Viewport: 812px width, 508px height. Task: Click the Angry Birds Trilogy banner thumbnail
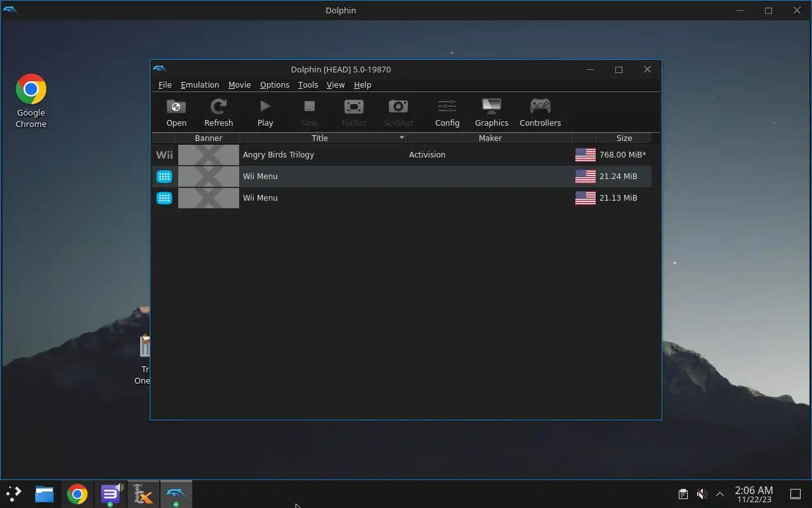coord(209,155)
